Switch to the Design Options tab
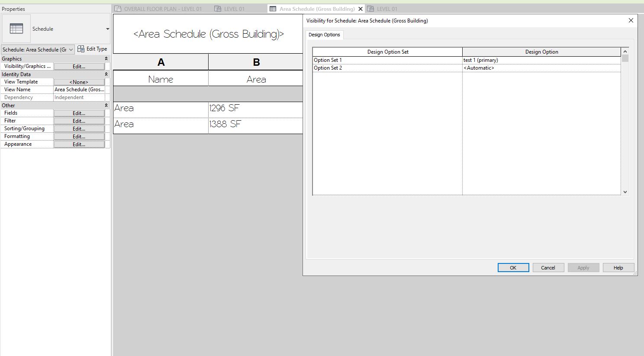The height and width of the screenshot is (356, 644). (324, 35)
